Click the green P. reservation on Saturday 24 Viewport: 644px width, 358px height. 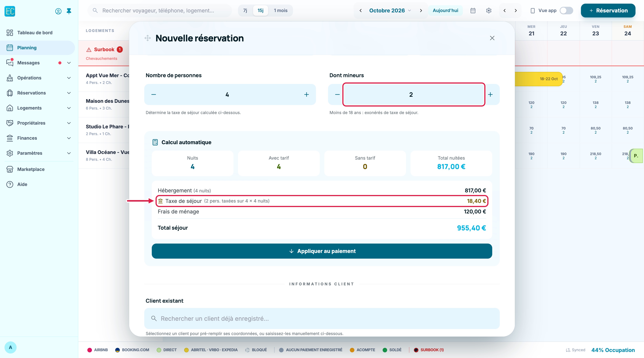click(636, 156)
